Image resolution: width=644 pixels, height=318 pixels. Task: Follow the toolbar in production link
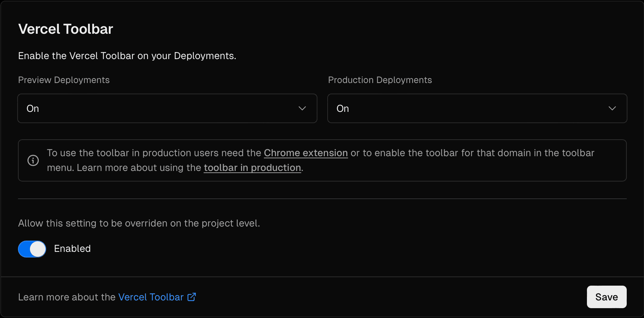coord(252,168)
